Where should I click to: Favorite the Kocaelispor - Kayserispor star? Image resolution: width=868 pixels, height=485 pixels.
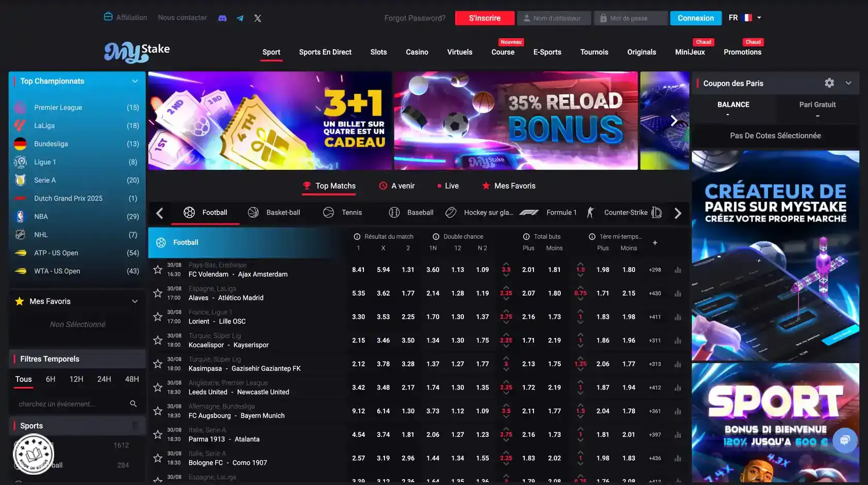click(x=158, y=340)
